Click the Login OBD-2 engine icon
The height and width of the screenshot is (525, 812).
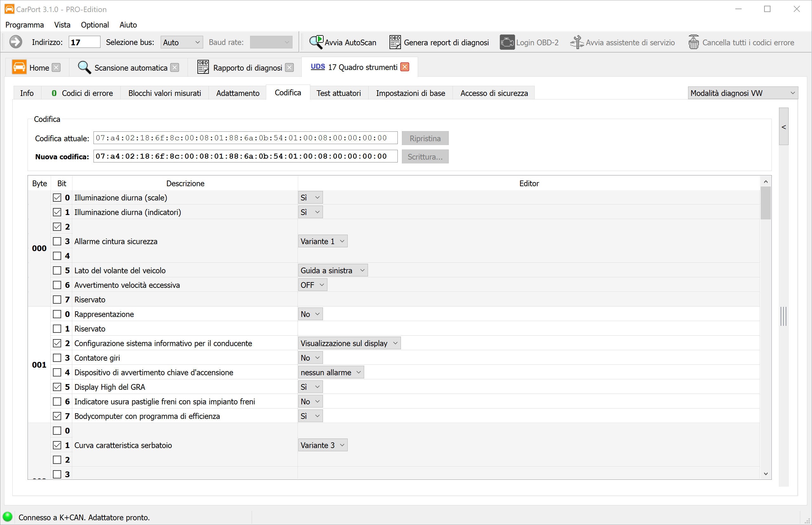coord(507,42)
